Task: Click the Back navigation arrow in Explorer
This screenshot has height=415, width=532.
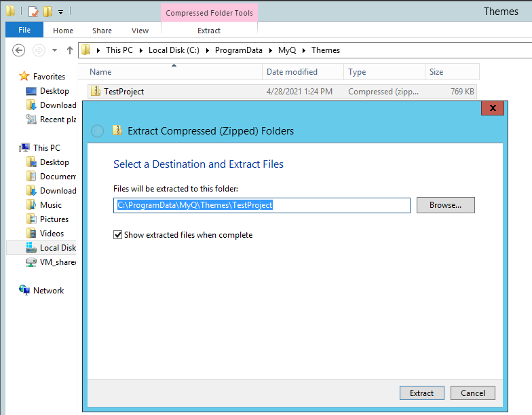Action: pos(19,50)
